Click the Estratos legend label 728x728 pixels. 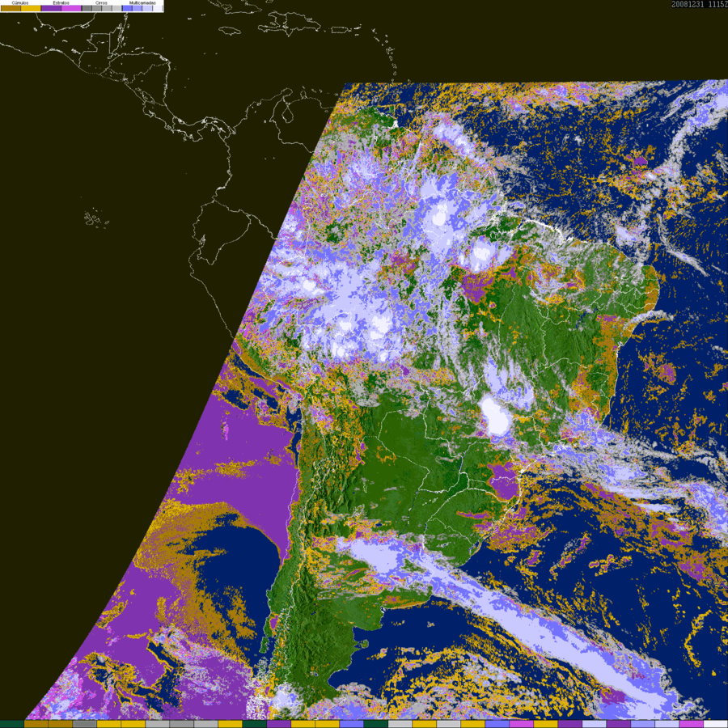point(61,2)
